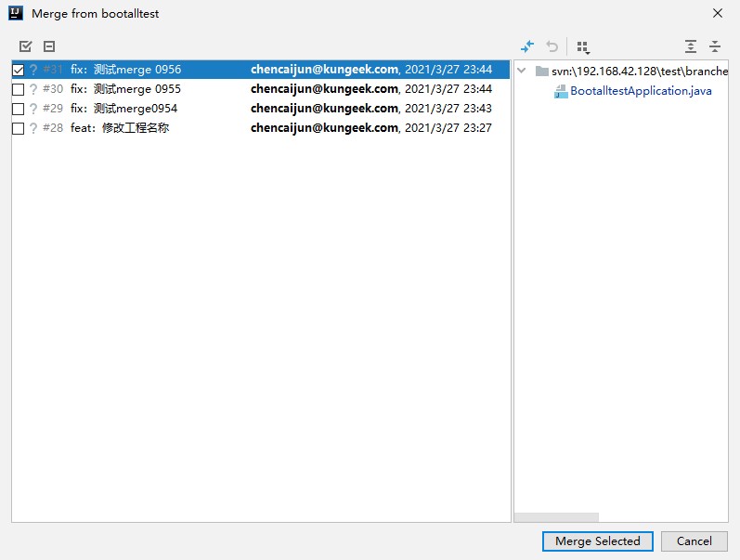Enable the checkbox for revision #29
The image size is (740, 560).
(19, 110)
